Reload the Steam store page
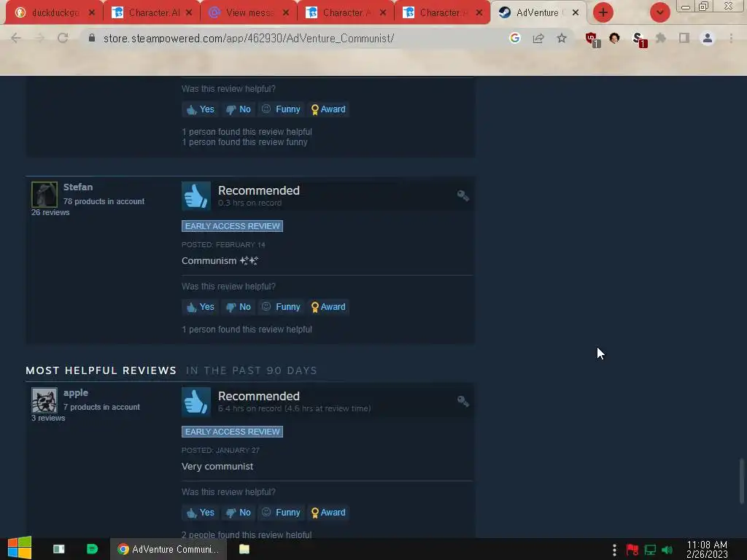The image size is (747, 560). 63,38
